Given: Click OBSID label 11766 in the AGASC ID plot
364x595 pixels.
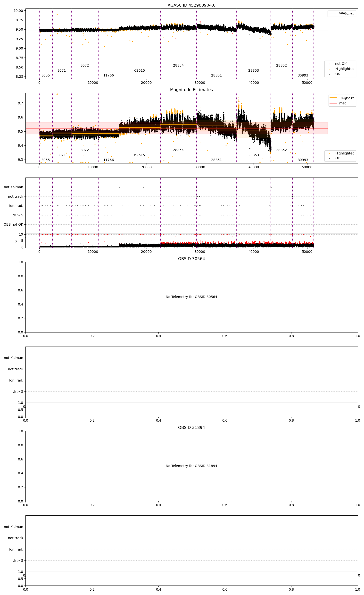Looking at the screenshot, I should [108, 76].
